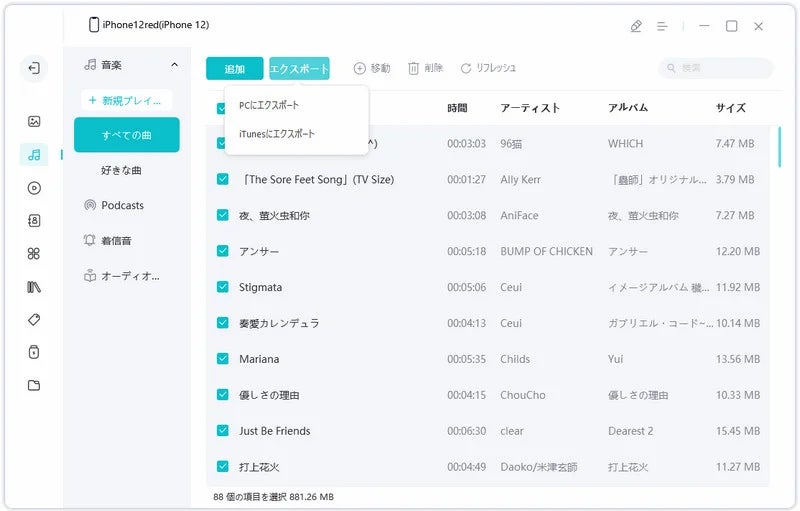Open the Videos disc sidebar icon

[x=34, y=188]
